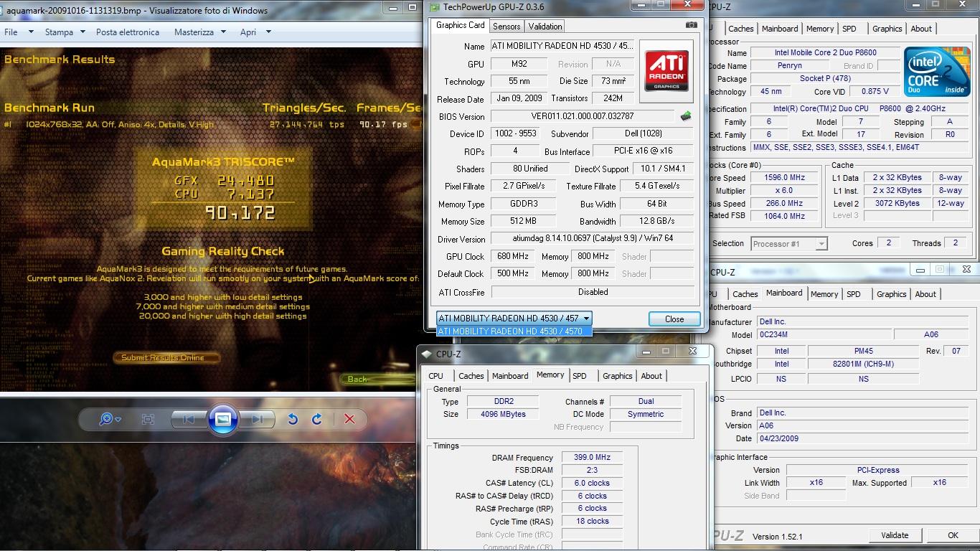This screenshot has height=551, width=980.
Task: Click the Intel Core 2 Duo logo in CPU-Z
Action: (x=938, y=72)
